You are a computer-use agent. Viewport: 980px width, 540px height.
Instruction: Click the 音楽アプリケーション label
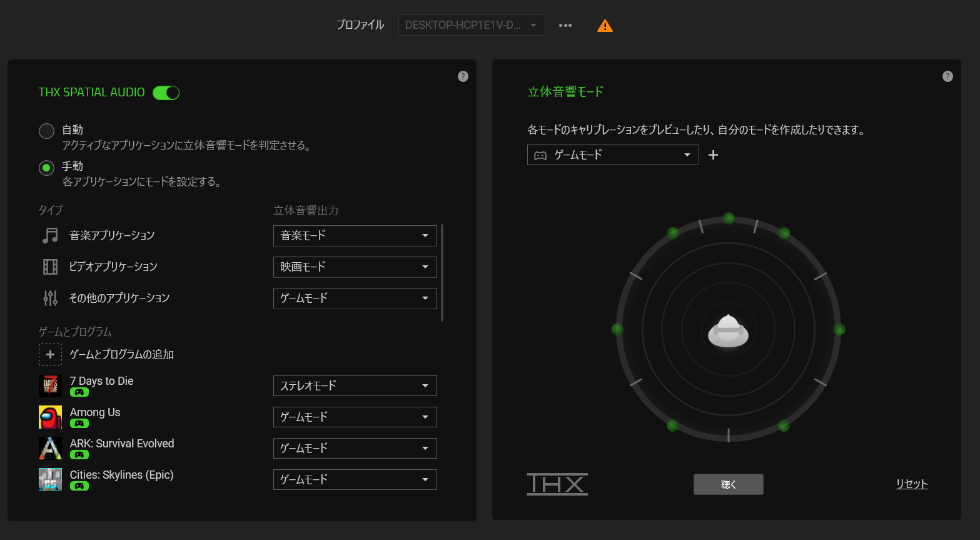112,235
